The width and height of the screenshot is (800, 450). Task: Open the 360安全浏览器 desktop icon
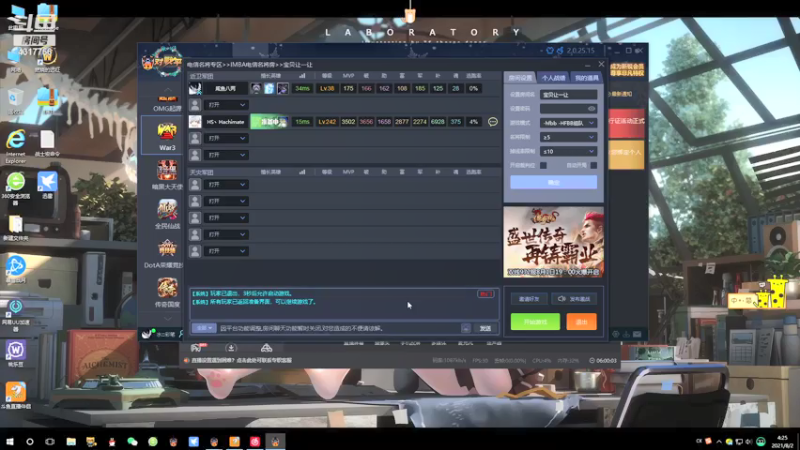tap(15, 188)
